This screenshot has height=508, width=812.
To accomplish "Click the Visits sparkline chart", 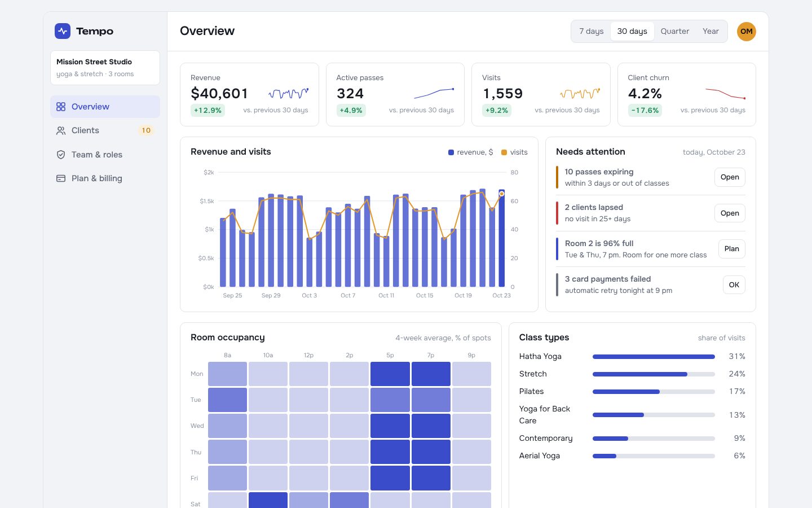I will pyautogui.click(x=580, y=93).
